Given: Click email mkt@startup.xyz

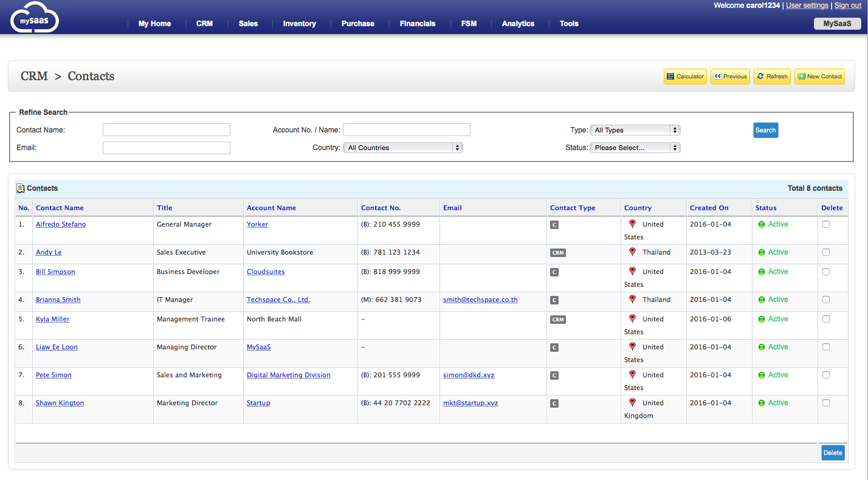Looking at the screenshot, I should [470, 403].
